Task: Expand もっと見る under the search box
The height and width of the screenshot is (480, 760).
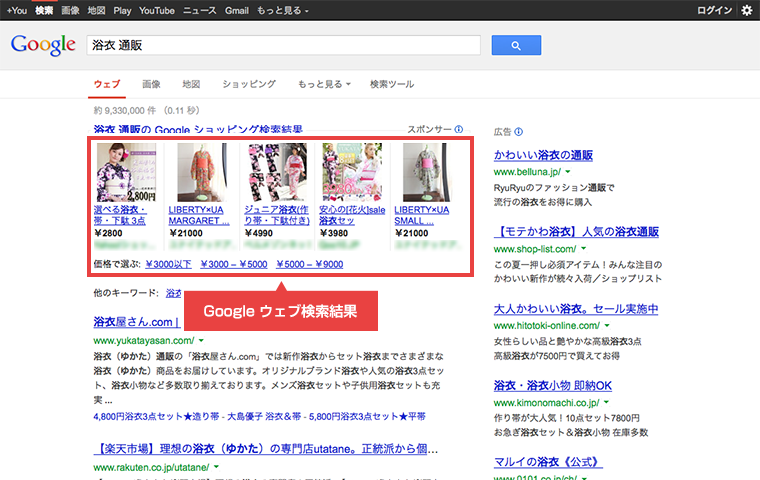Action: tap(323, 84)
